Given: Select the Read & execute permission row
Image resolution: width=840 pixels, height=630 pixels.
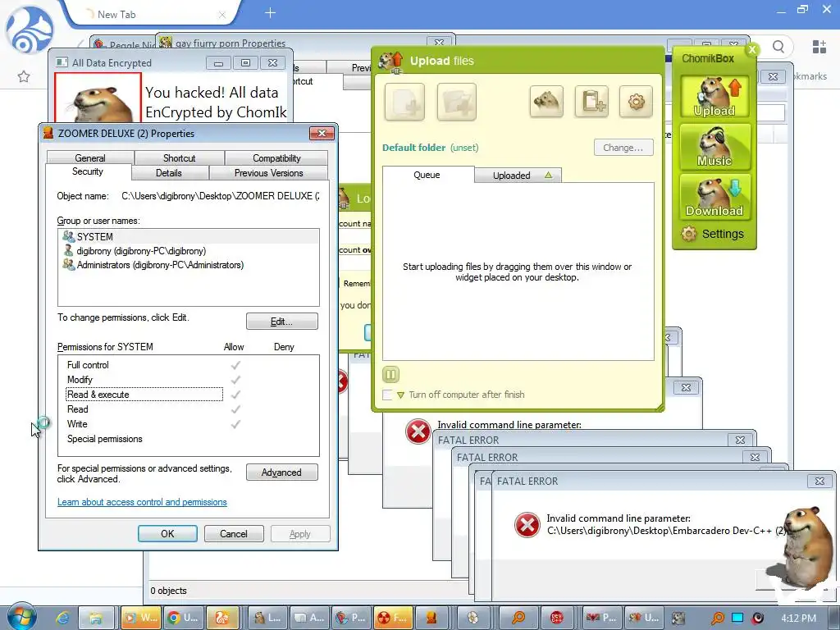Looking at the screenshot, I should (189, 395).
